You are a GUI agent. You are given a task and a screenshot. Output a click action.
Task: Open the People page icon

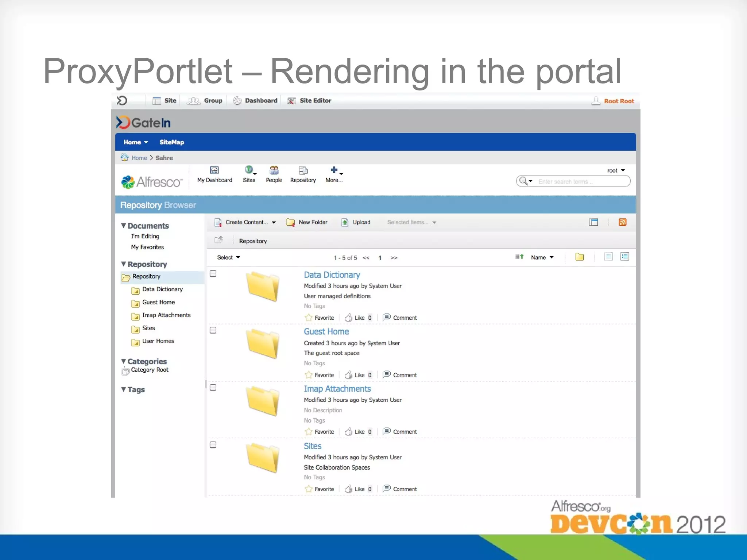(x=274, y=175)
